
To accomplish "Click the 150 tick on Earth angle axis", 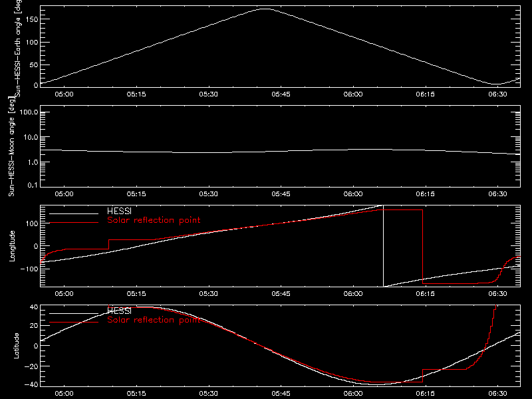I will tap(32, 19).
